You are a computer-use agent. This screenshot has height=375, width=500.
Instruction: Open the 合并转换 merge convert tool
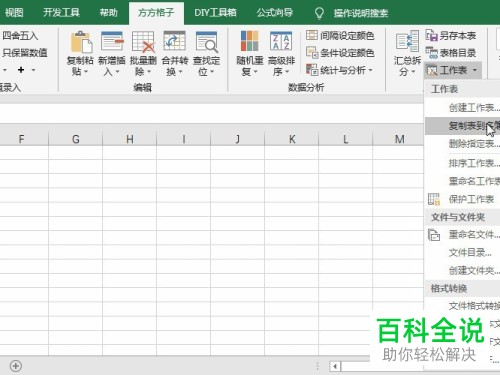174,53
